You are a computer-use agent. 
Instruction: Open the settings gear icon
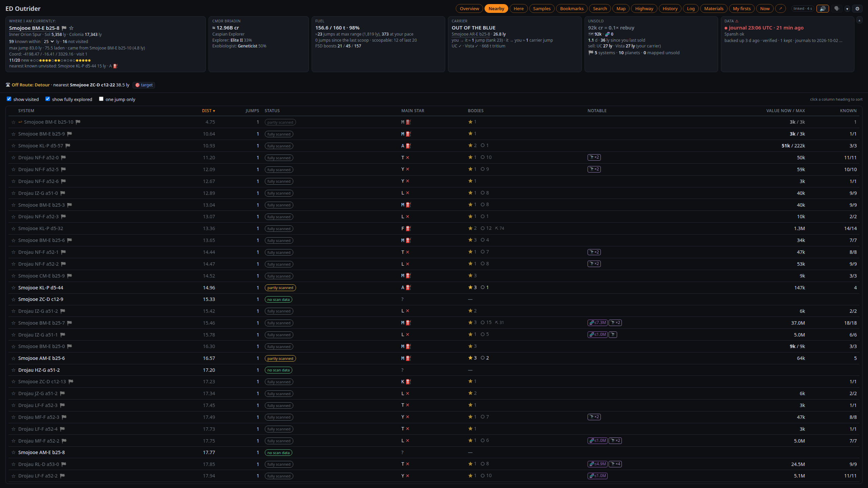857,8
